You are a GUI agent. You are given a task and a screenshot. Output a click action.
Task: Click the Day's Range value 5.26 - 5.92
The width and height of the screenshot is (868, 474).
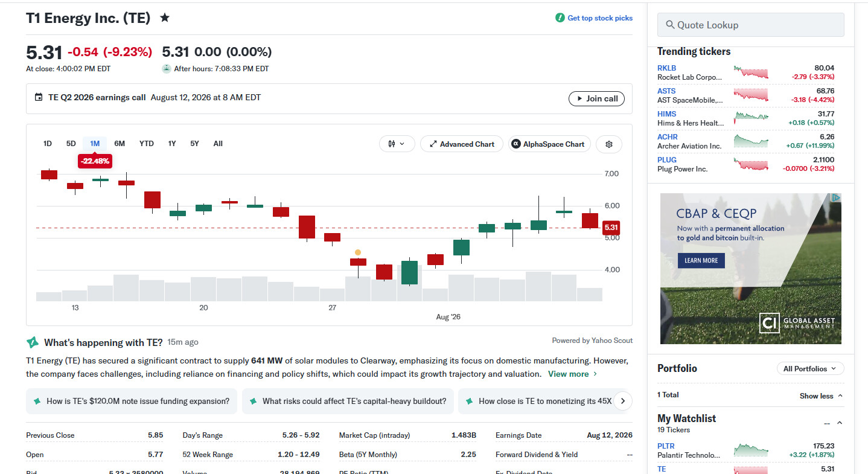301,435
